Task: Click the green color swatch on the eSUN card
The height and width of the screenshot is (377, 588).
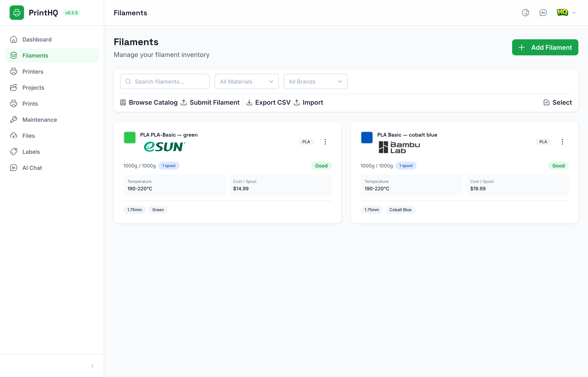Action: [130, 137]
